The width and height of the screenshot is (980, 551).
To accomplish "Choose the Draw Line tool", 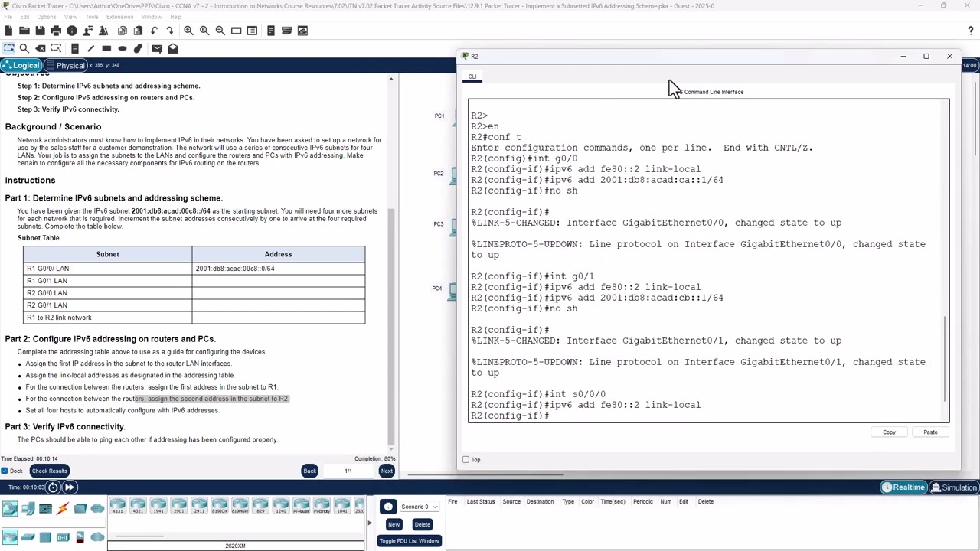I will click(x=90, y=48).
